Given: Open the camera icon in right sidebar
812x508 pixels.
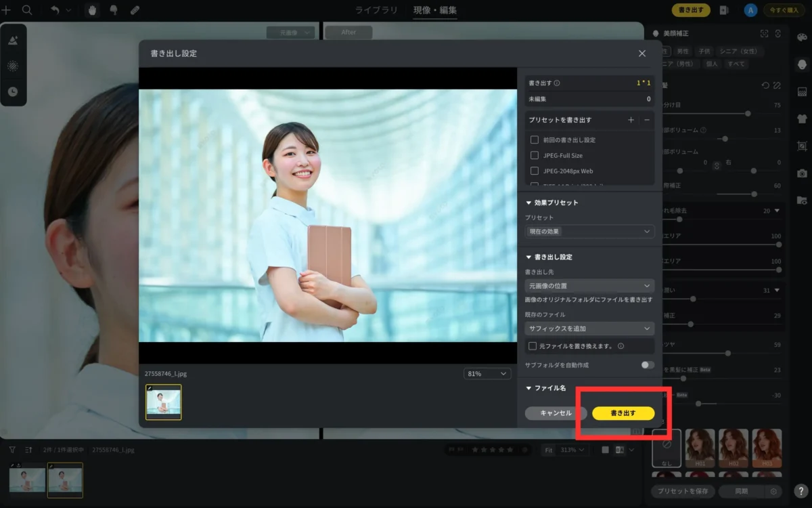Looking at the screenshot, I should (803, 173).
